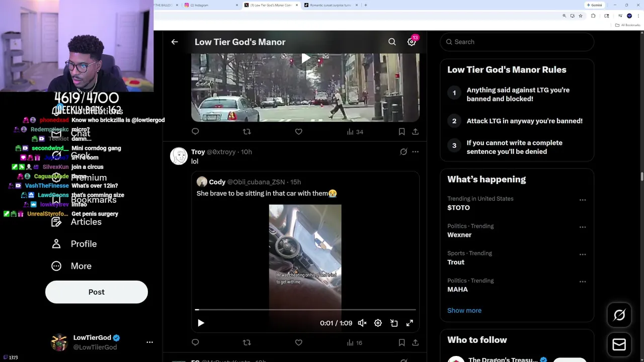Open Troy's profile name link
The image size is (644, 362).
coord(198,152)
